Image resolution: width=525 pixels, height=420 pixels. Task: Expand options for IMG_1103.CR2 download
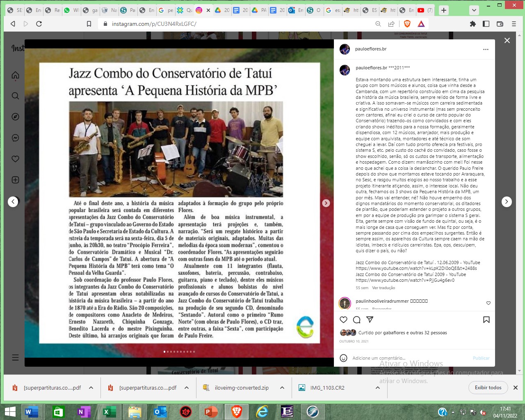378,388
